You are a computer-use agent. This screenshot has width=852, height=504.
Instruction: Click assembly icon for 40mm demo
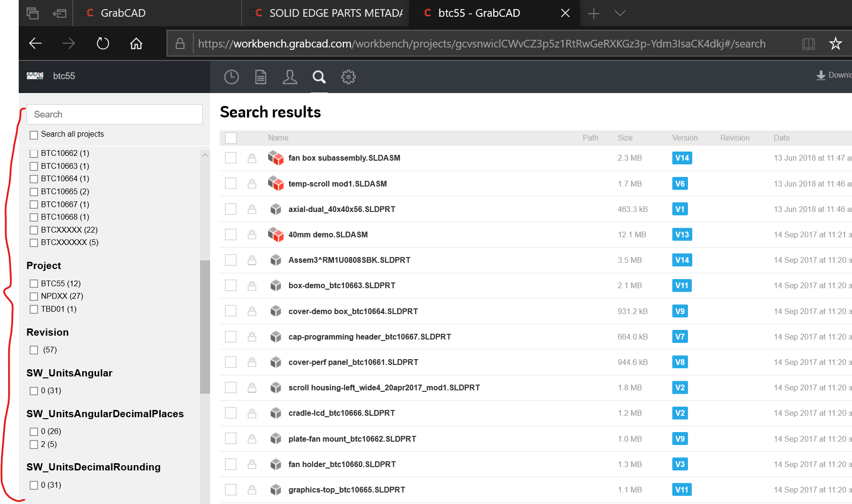pos(276,234)
